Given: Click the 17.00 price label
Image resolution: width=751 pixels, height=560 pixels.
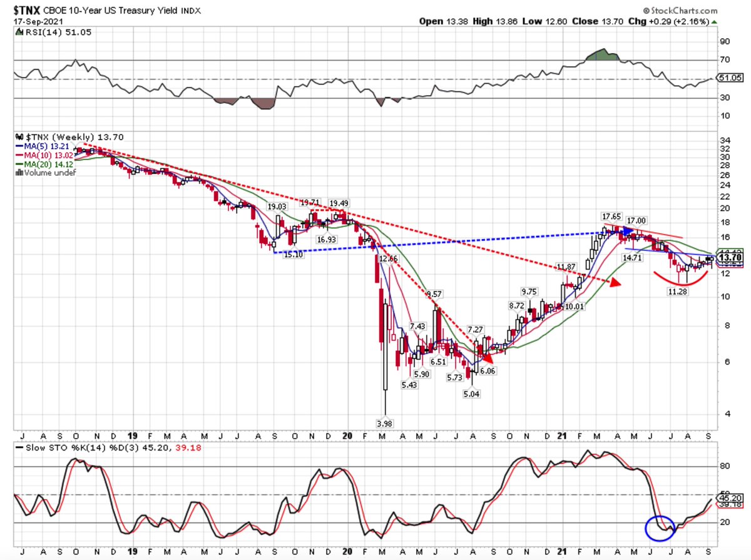Looking at the screenshot, I should (x=638, y=220).
